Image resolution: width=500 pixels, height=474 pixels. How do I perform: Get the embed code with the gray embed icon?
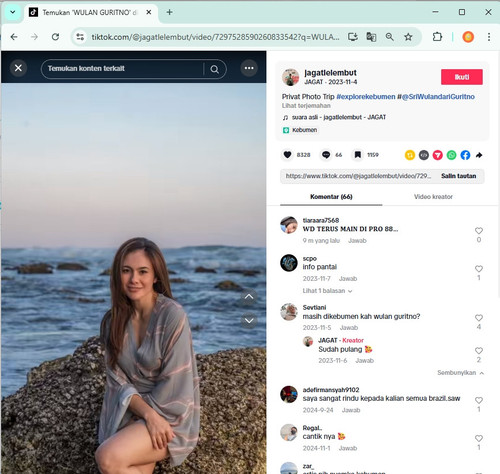[424, 155]
